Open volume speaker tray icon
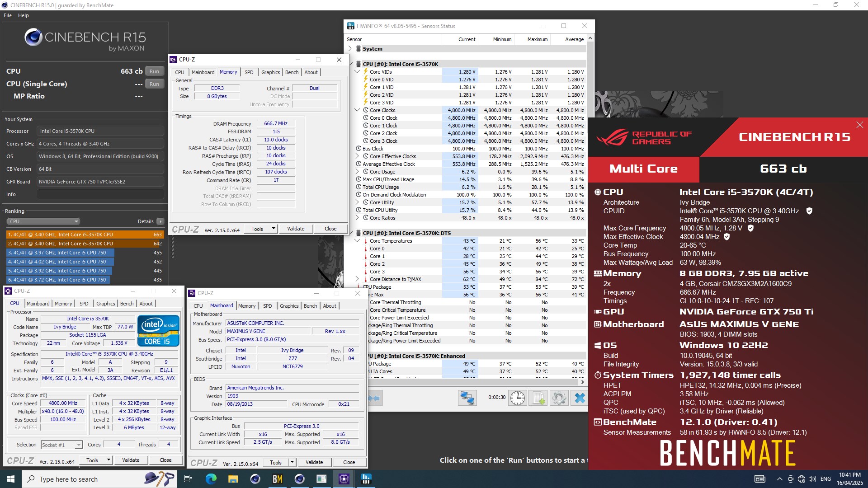The width and height of the screenshot is (868, 488). (x=812, y=479)
